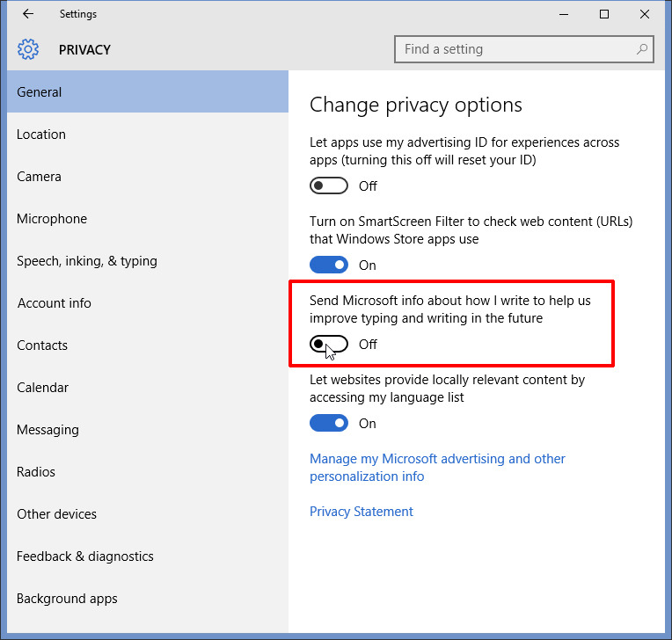Toggle the advertising ID switch
The height and width of the screenshot is (640, 672).
(x=329, y=186)
